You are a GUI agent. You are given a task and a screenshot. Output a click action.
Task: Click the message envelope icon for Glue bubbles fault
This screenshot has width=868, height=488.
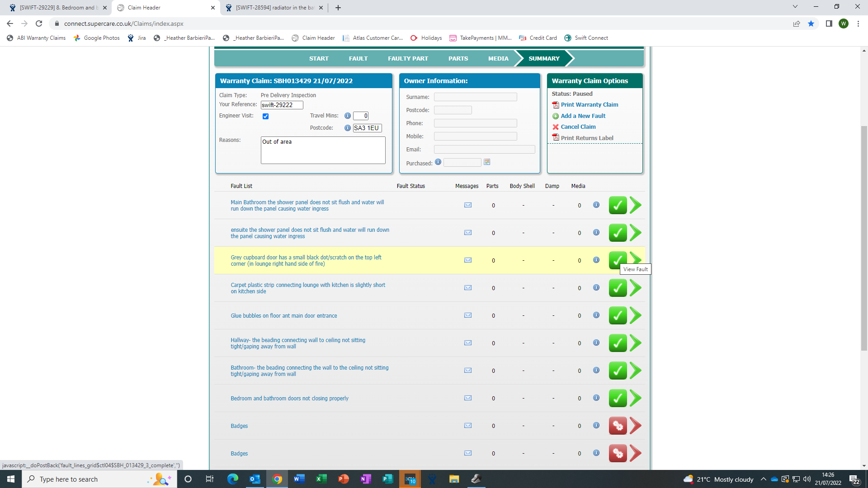tap(468, 315)
